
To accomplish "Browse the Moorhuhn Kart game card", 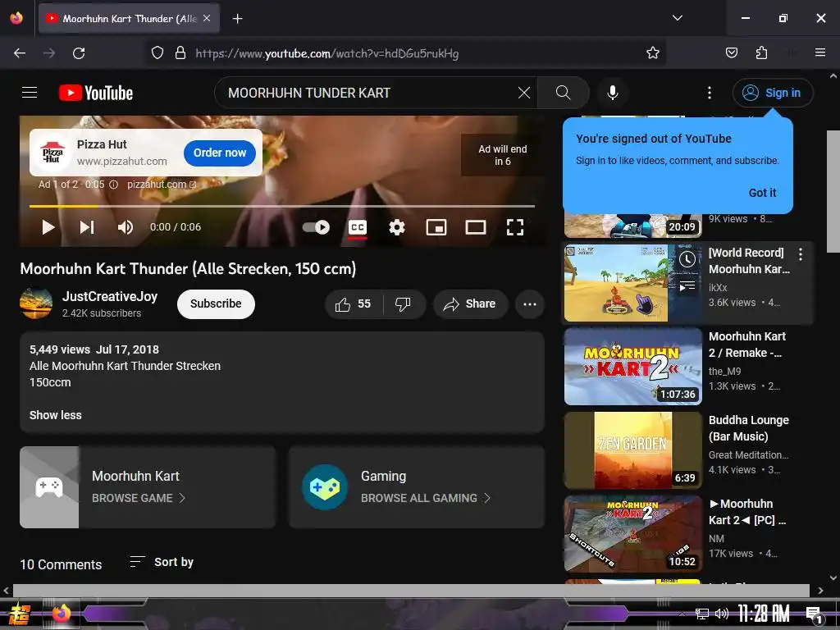I will click(148, 487).
